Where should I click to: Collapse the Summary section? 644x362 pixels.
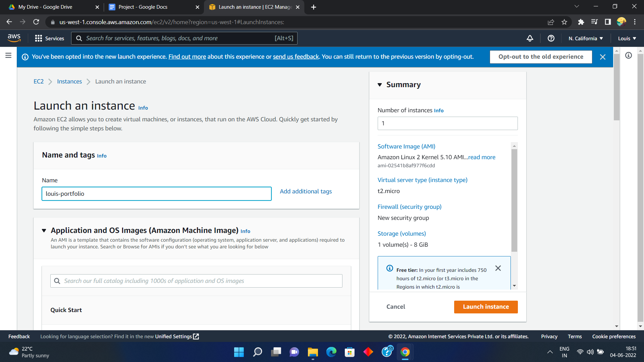[380, 85]
